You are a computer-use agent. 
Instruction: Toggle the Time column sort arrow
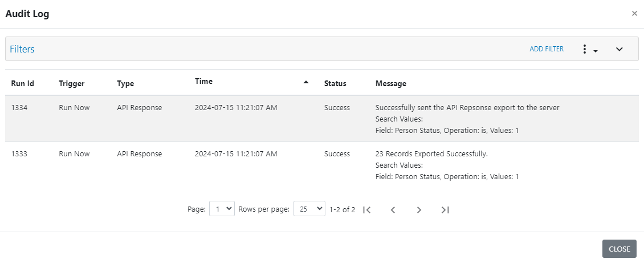(306, 82)
